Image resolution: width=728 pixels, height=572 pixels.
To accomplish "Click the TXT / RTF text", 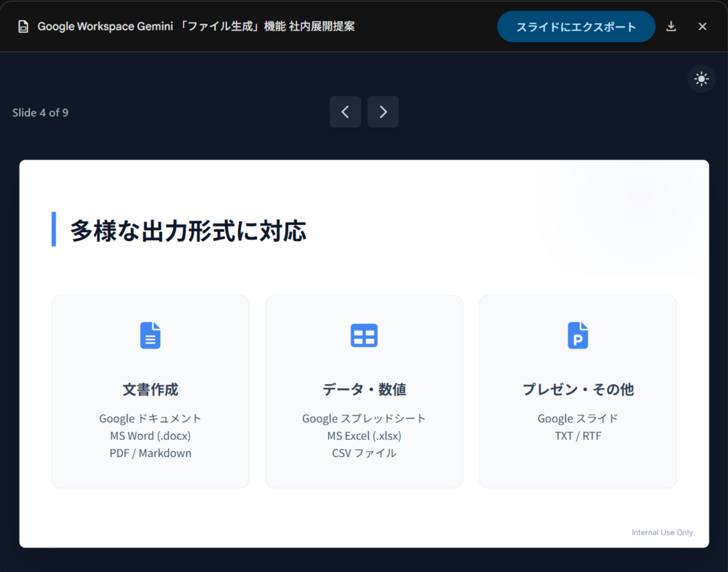I will click(x=578, y=436).
